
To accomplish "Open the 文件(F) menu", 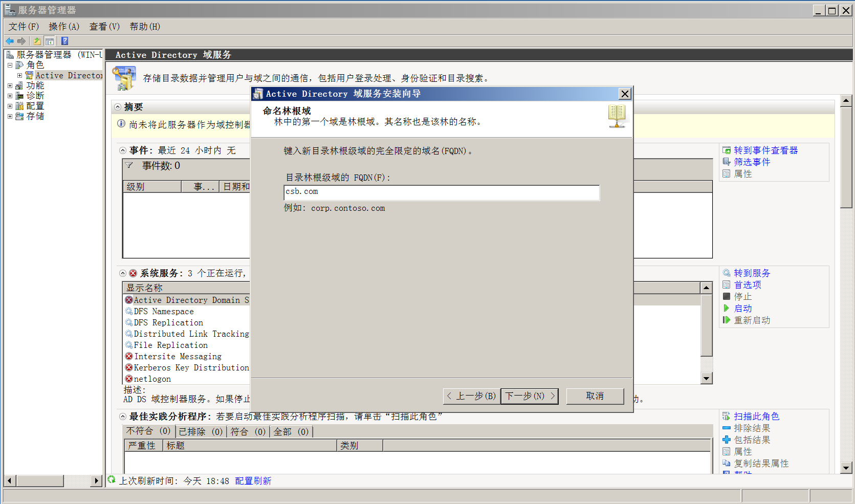I will (x=24, y=27).
